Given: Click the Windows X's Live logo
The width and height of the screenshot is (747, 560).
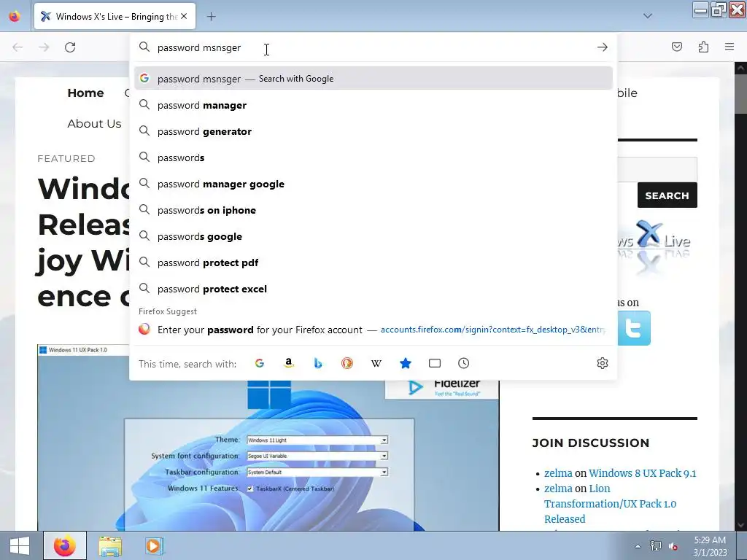Looking at the screenshot, I should click(654, 246).
